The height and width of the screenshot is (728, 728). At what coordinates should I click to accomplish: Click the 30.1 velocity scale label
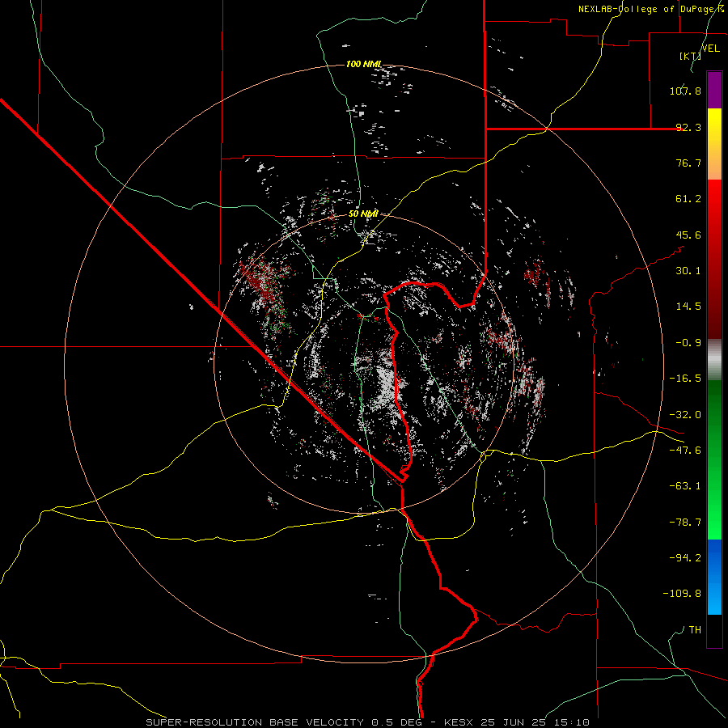click(688, 271)
